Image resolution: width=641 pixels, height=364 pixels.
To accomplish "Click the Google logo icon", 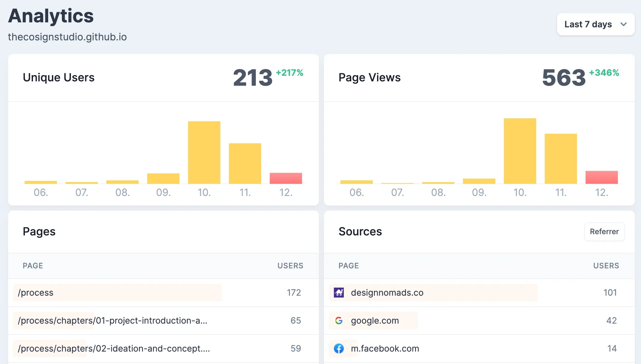I will (339, 321).
